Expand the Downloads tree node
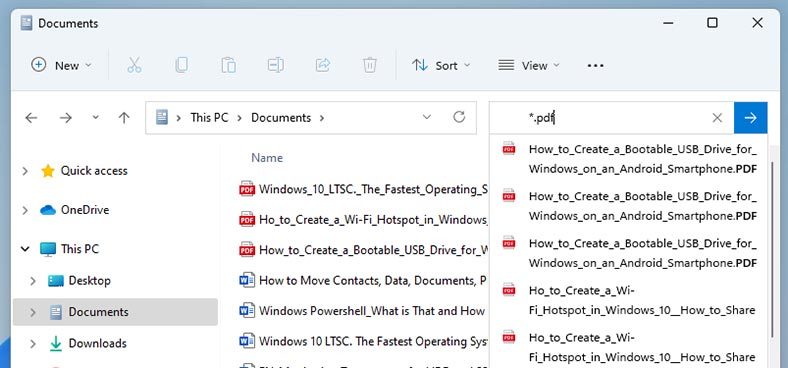788x368 pixels. click(33, 344)
